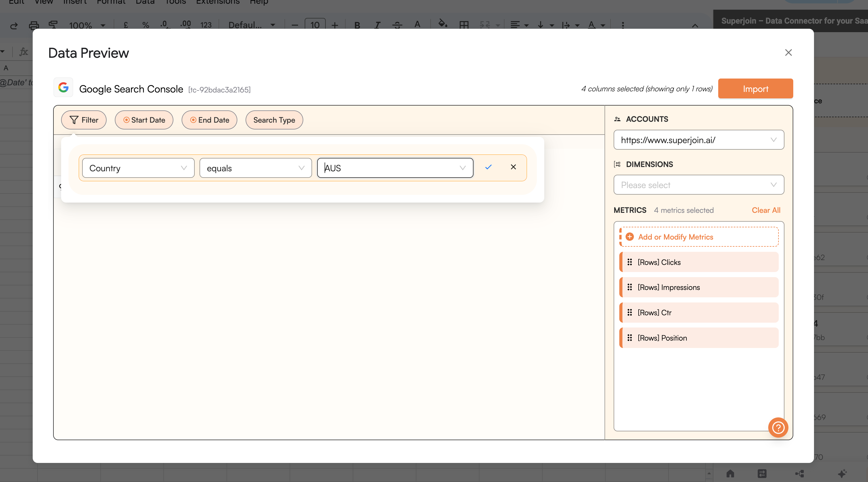The image size is (868, 482).
Task: Toggle the Start Date parameter pill
Action: coord(144,120)
